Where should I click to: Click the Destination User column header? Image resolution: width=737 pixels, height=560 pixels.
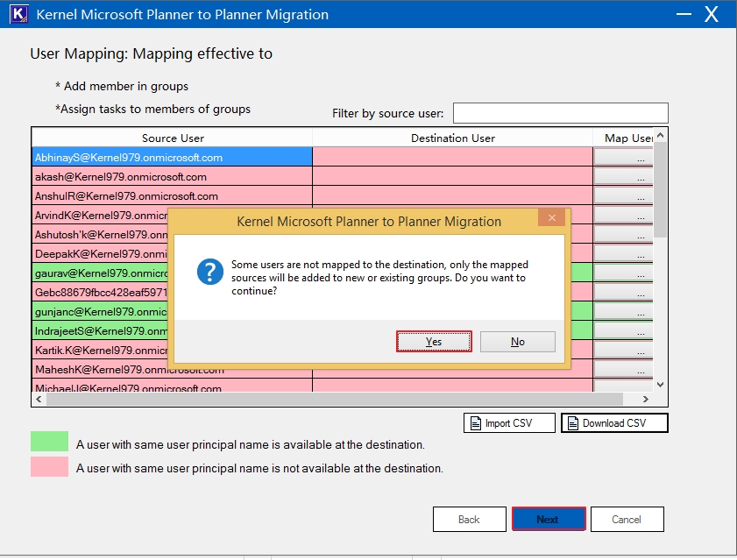(453, 138)
